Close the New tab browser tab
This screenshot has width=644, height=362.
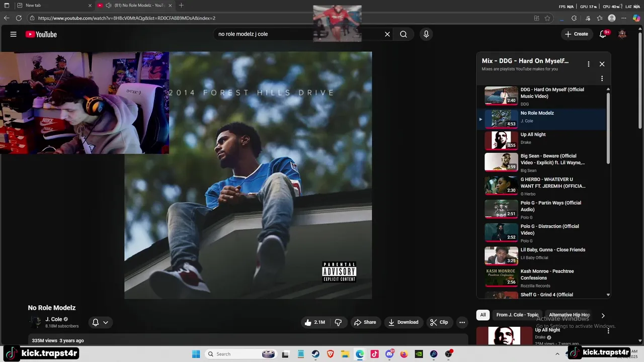pos(90,6)
